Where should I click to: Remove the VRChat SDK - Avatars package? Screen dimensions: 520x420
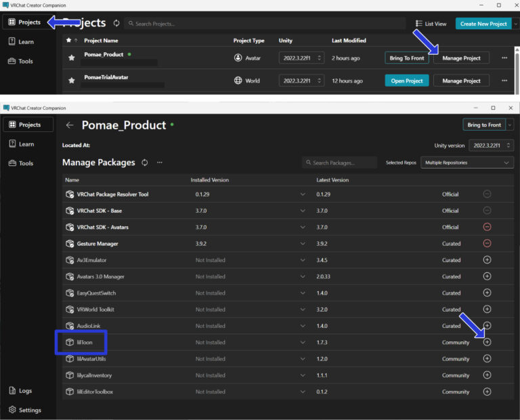(x=487, y=227)
